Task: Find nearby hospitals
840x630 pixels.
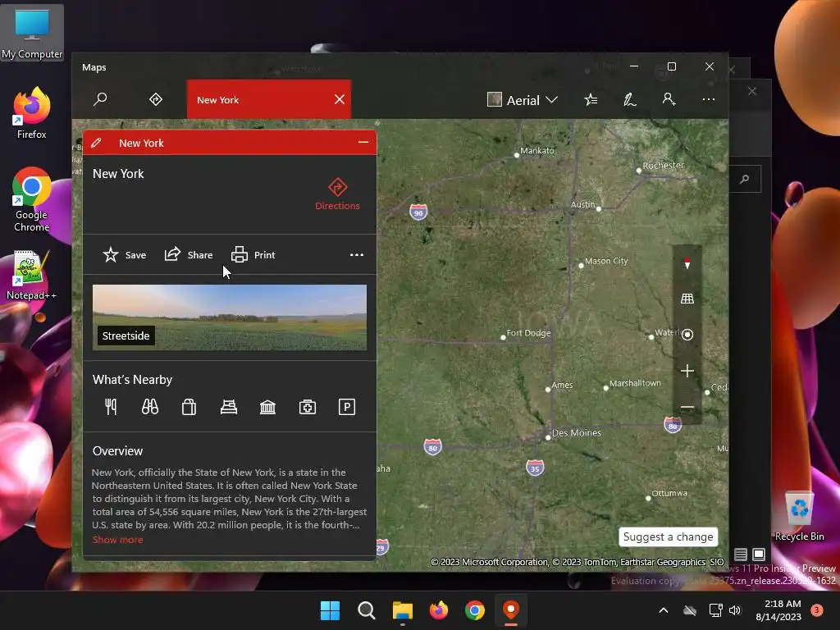Action: [x=308, y=407]
